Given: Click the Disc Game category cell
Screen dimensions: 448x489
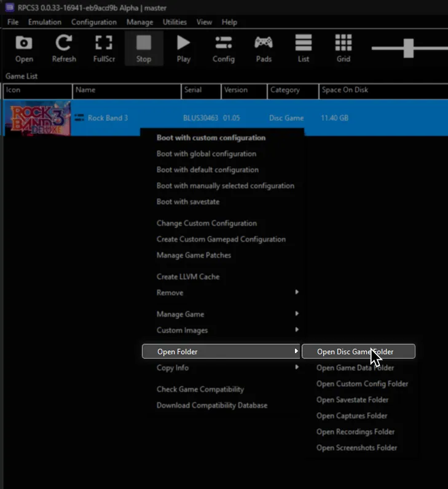Looking at the screenshot, I should 286,118.
